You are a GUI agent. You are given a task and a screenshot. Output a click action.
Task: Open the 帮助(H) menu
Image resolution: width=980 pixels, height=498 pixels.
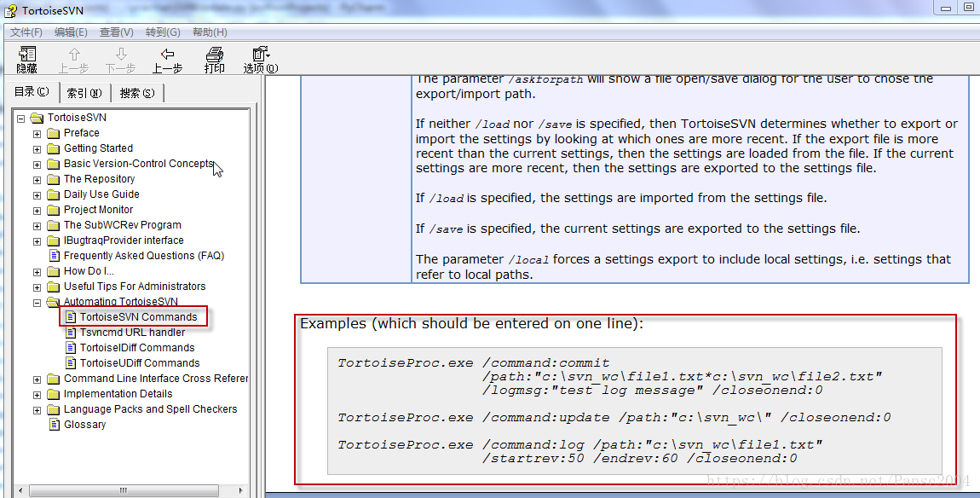coord(210,32)
